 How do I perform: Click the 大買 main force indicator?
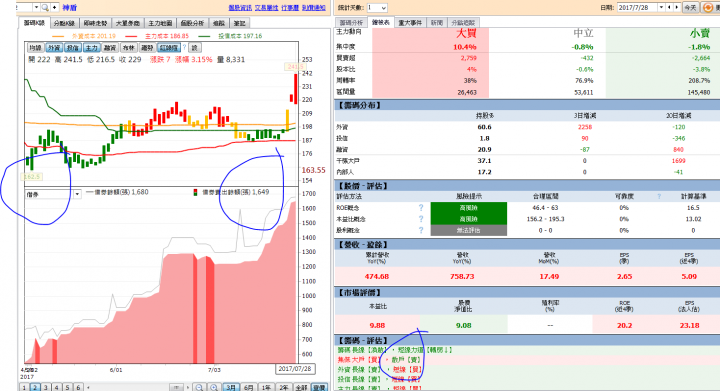tap(466, 34)
